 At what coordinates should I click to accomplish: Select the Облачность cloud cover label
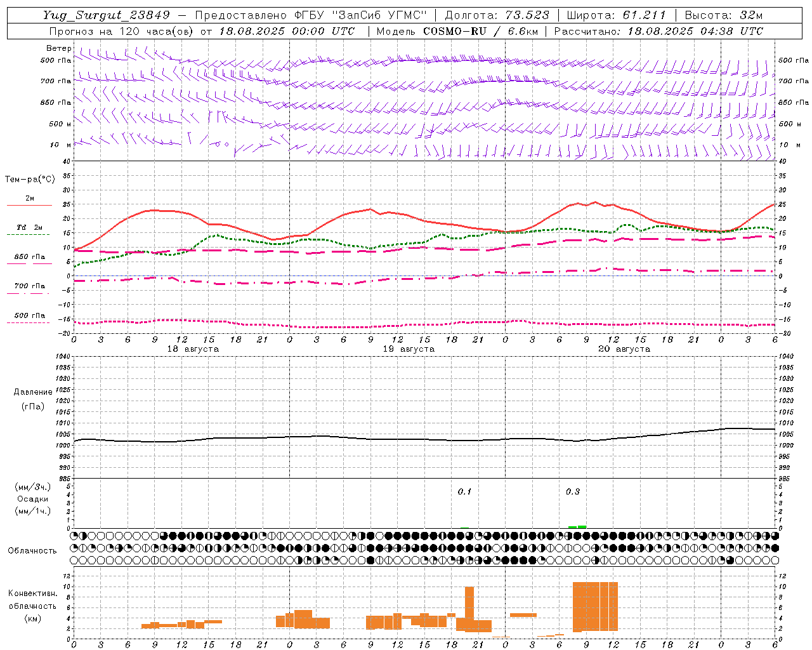point(32,550)
